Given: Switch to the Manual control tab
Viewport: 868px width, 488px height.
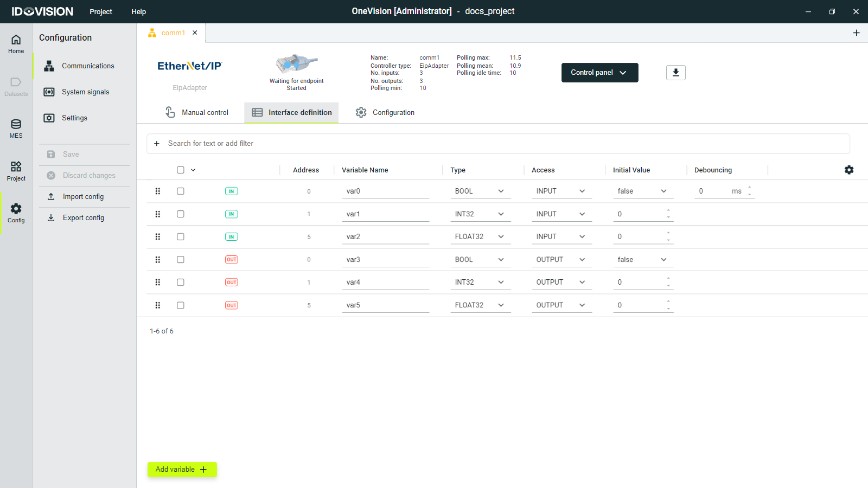Looking at the screenshot, I should pyautogui.click(x=197, y=113).
